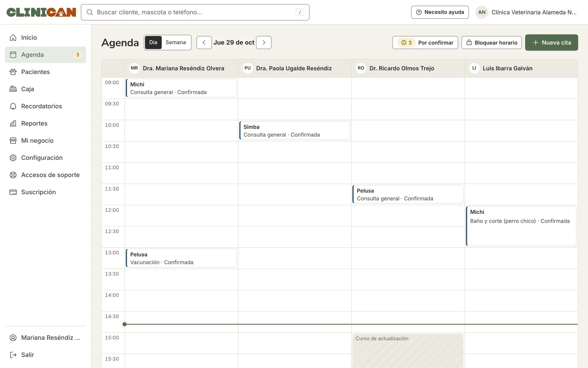The height and width of the screenshot is (368, 588).
Task: Go to next day with right chevron
Action: 264,42
